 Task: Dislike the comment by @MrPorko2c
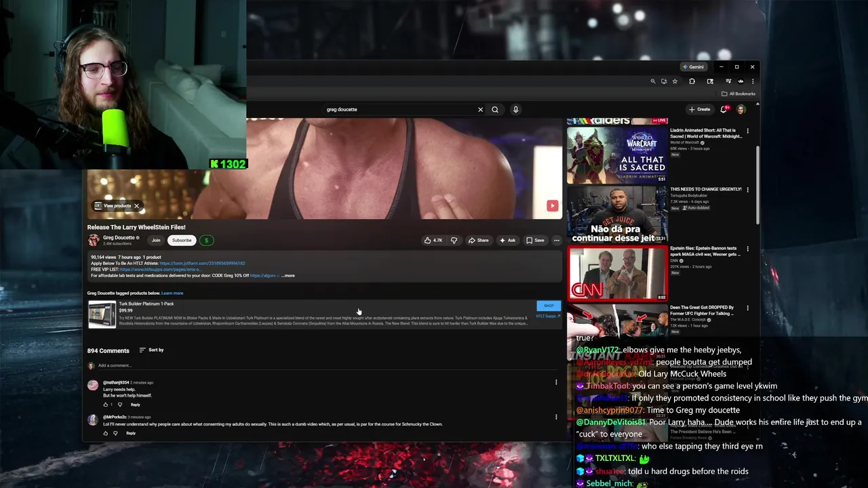pyautogui.click(x=115, y=433)
